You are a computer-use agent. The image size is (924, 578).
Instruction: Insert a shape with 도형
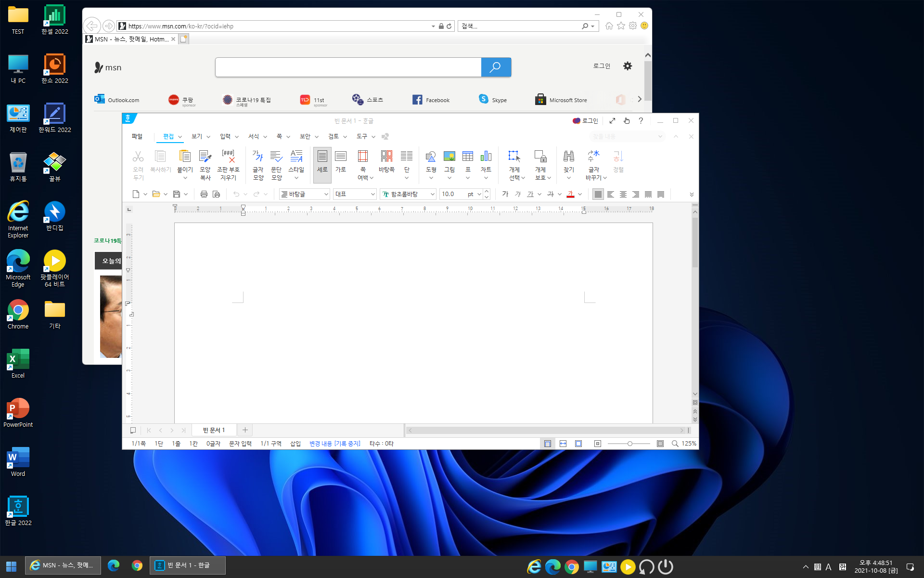point(431,156)
